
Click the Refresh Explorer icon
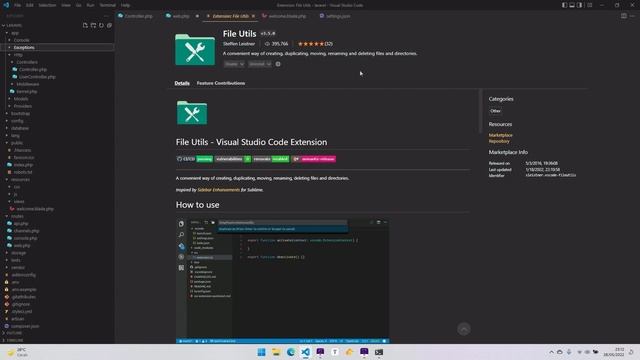pyautogui.click(x=101, y=25)
